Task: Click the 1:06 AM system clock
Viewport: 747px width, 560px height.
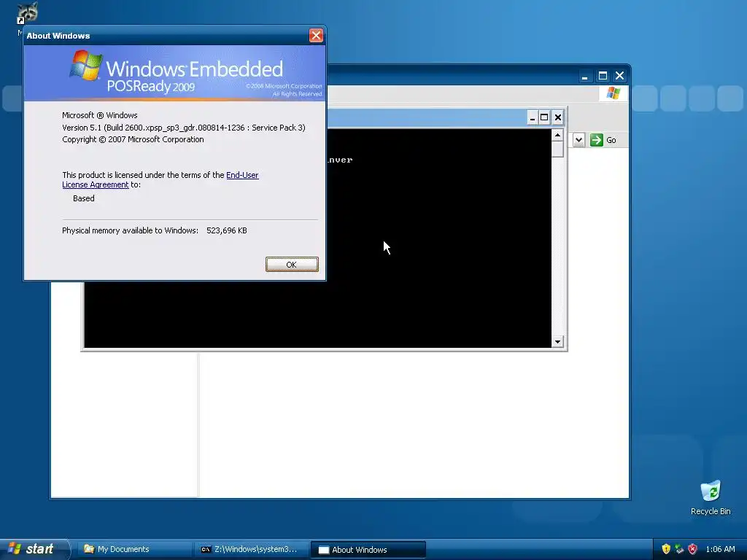Action: [720, 549]
